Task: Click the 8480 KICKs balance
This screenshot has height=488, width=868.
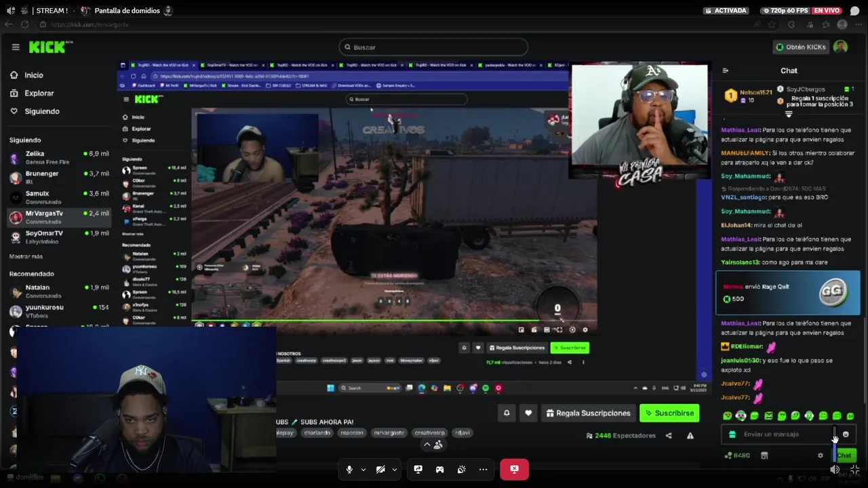Action: click(x=737, y=455)
